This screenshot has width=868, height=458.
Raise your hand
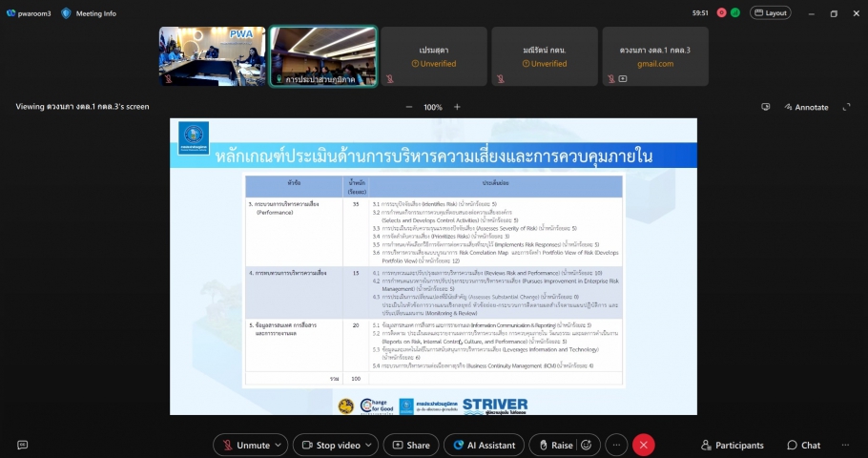coord(554,445)
